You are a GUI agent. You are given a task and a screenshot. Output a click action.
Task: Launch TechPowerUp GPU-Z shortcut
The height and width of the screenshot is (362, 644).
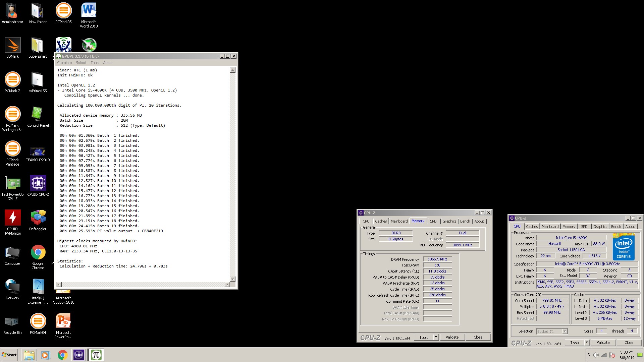pyautogui.click(x=12, y=188)
